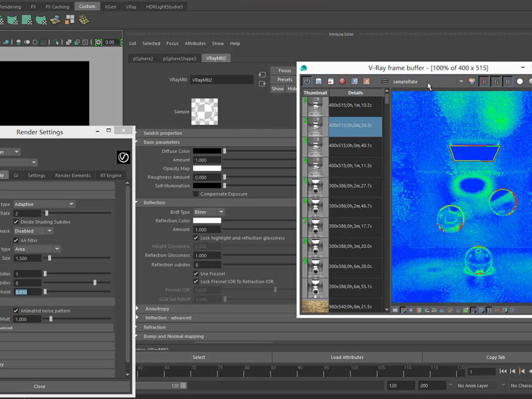Click the save image icon in frame buffer history
Image resolution: width=532 pixels, height=399 pixels.
pyautogui.click(x=319, y=81)
